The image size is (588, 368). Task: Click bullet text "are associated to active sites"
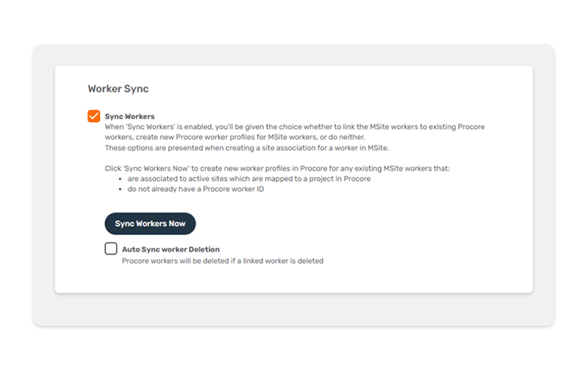click(x=249, y=179)
